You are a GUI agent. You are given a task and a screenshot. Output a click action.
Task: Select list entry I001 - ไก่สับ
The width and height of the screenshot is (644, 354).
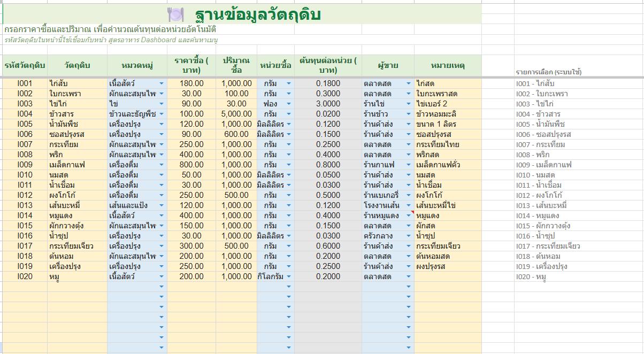click(535, 83)
